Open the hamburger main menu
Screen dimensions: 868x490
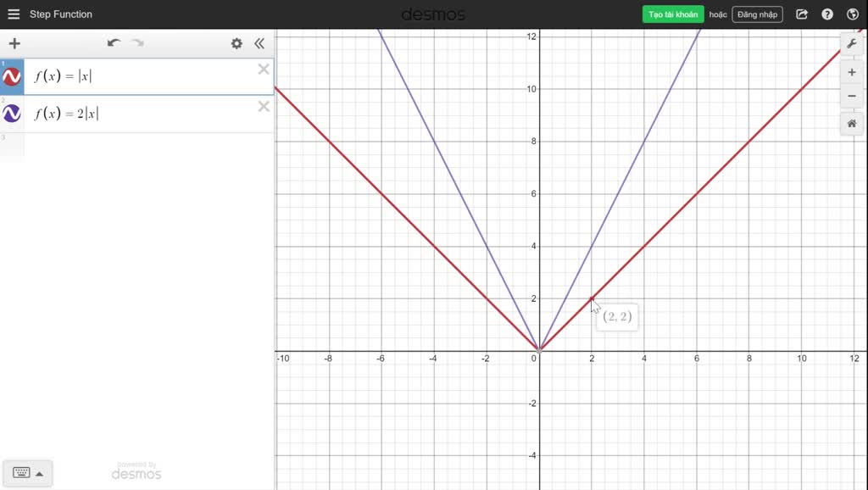pyautogui.click(x=13, y=14)
